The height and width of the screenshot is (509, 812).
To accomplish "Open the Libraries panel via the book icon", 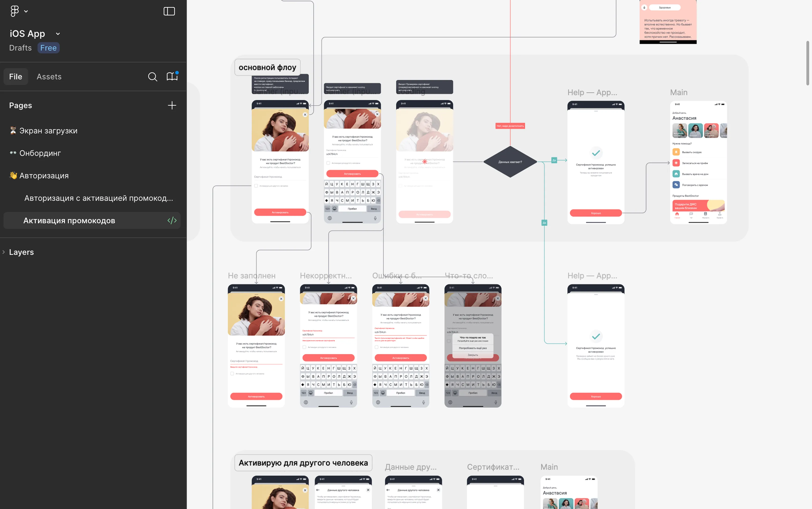I will 172,77.
